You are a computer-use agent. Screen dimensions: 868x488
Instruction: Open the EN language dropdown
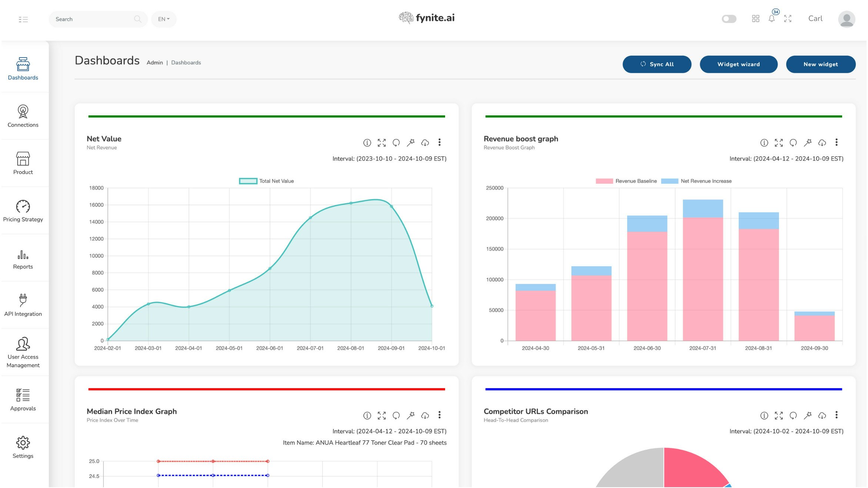coord(164,19)
